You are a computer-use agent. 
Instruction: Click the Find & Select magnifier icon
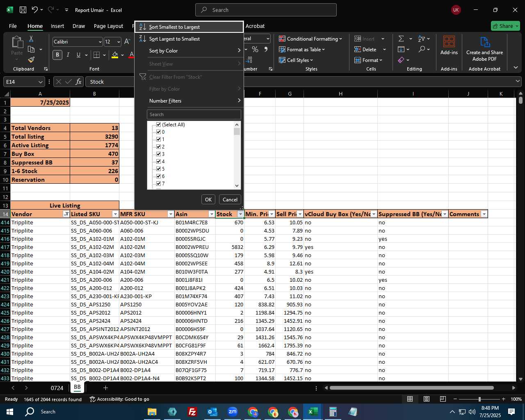coord(422,49)
